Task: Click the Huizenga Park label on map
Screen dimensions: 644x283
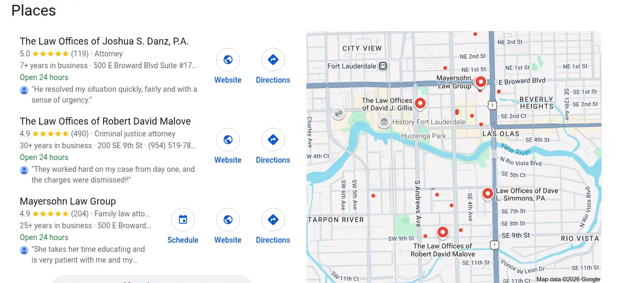Action: [424, 136]
